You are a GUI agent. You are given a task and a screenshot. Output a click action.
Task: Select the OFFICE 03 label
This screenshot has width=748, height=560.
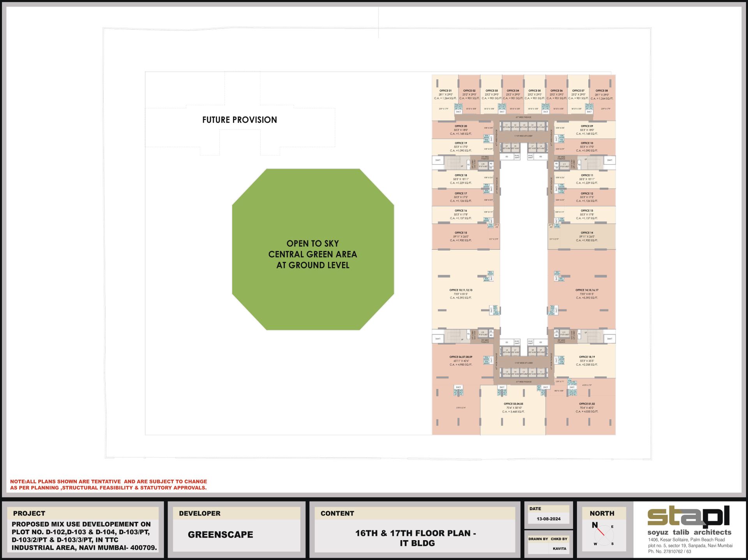coord(492,90)
